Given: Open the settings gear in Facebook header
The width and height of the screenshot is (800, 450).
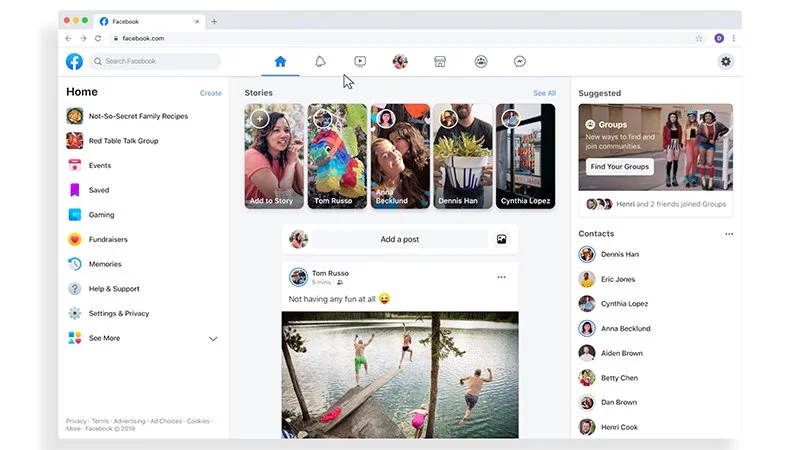Looking at the screenshot, I should tap(726, 62).
